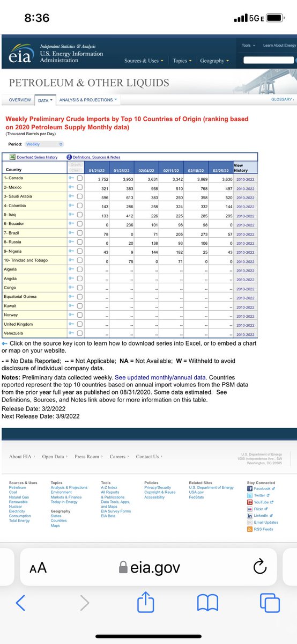Expand the Sources & Uses menu
297x644 pixels.
click(x=143, y=61)
